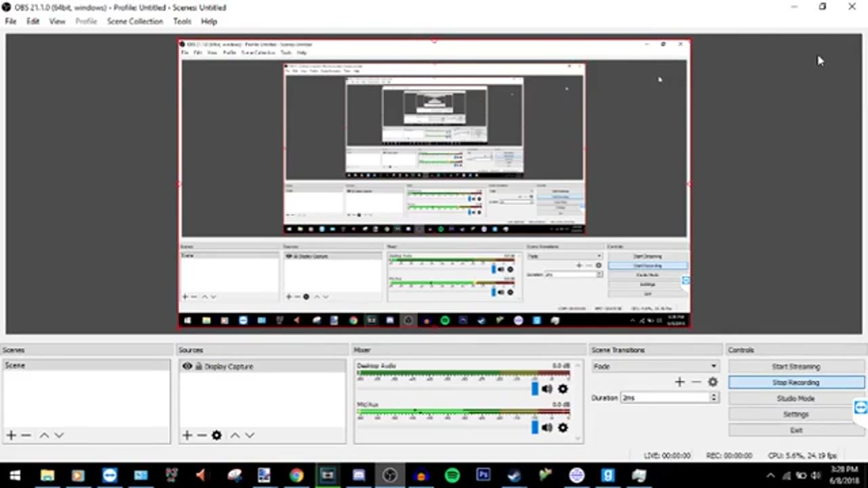The width and height of the screenshot is (868, 488).
Task: Add a scene transition with plus icon
Action: (x=679, y=382)
